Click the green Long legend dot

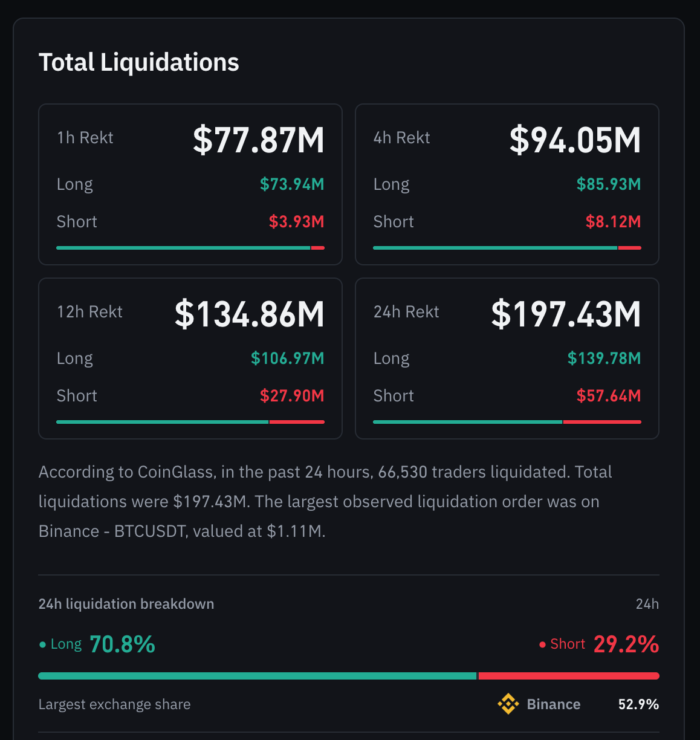(x=42, y=645)
